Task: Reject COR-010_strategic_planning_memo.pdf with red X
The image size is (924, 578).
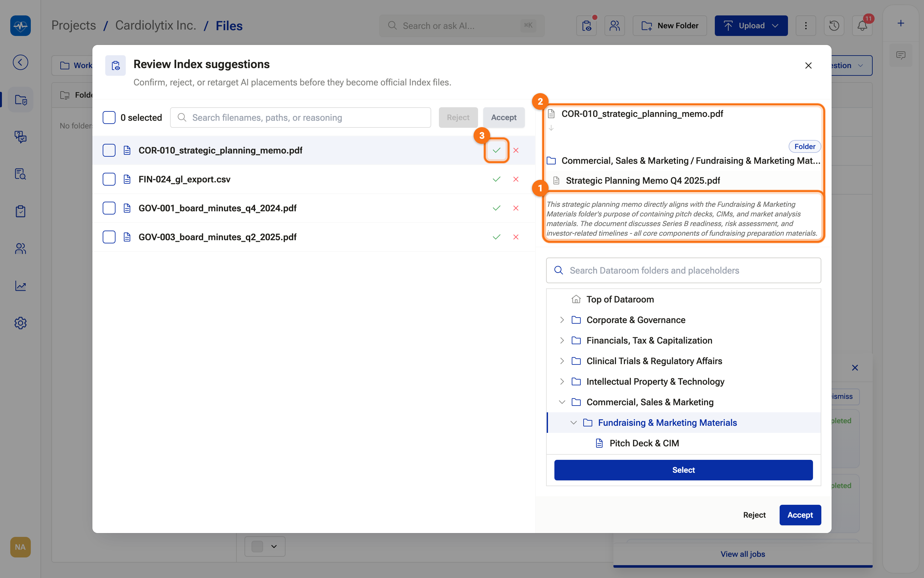Action: tap(516, 150)
